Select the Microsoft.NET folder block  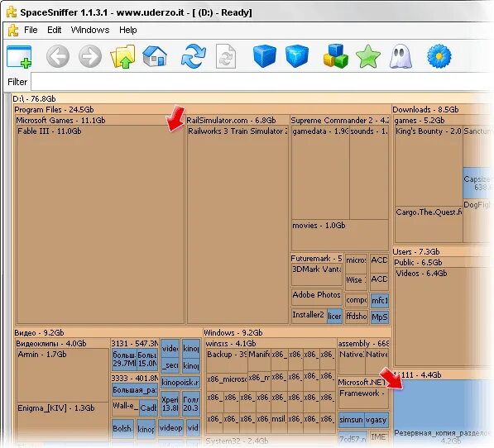coord(363,382)
